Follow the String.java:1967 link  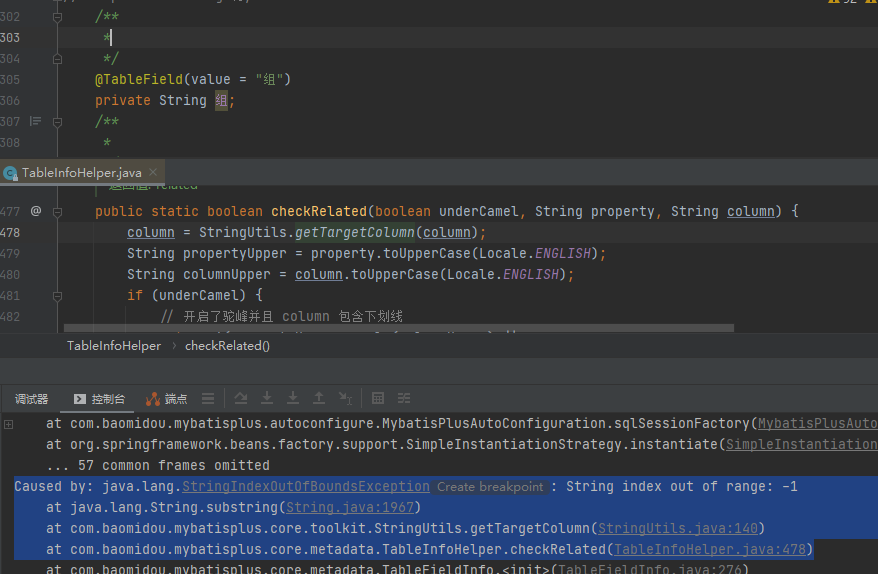click(337, 508)
